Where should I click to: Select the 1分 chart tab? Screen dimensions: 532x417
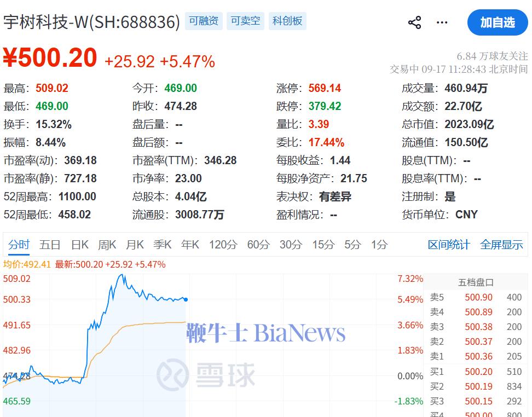379,245
